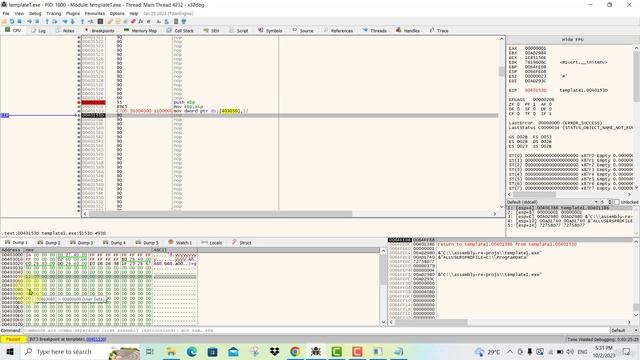The height and width of the screenshot is (360, 640).
Task: Switch to the Source tab
Action: click(x=303, y=31)
